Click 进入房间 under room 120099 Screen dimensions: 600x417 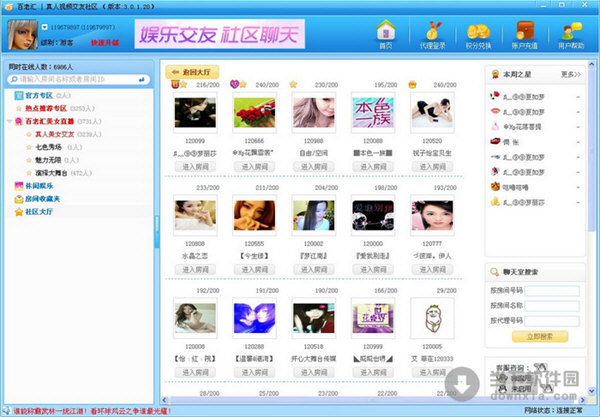coord(195,167)
